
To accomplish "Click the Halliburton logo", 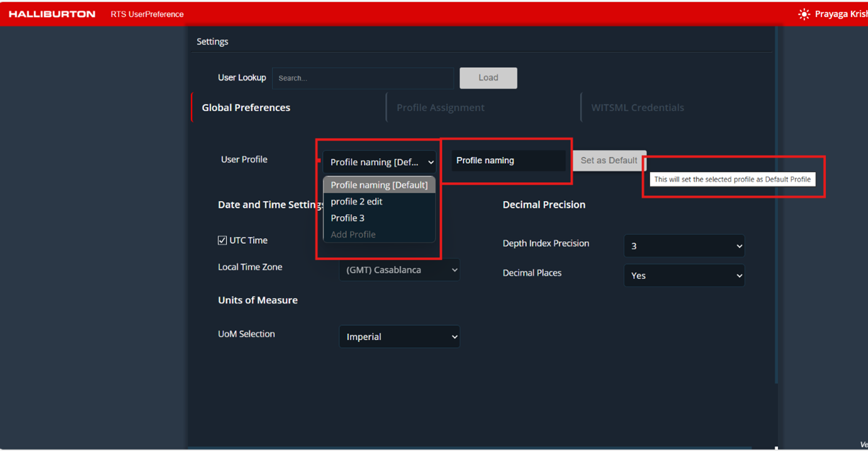I will tap(52, 14).
